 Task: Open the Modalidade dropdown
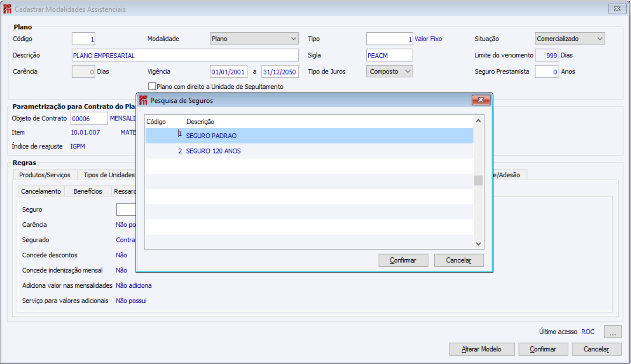[254, 39]
